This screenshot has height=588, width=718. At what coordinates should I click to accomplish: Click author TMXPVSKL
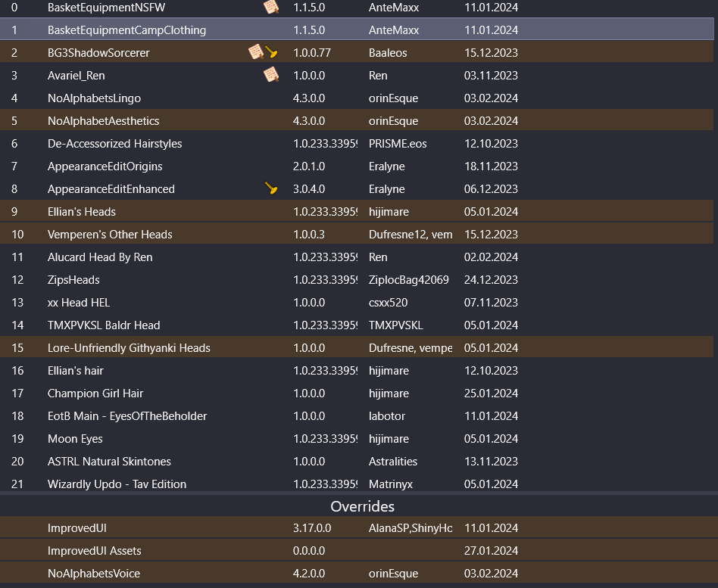[396, 325]
